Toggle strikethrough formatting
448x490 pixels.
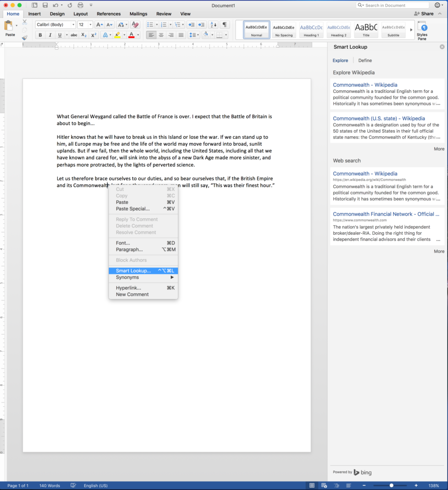click(74, 35)
